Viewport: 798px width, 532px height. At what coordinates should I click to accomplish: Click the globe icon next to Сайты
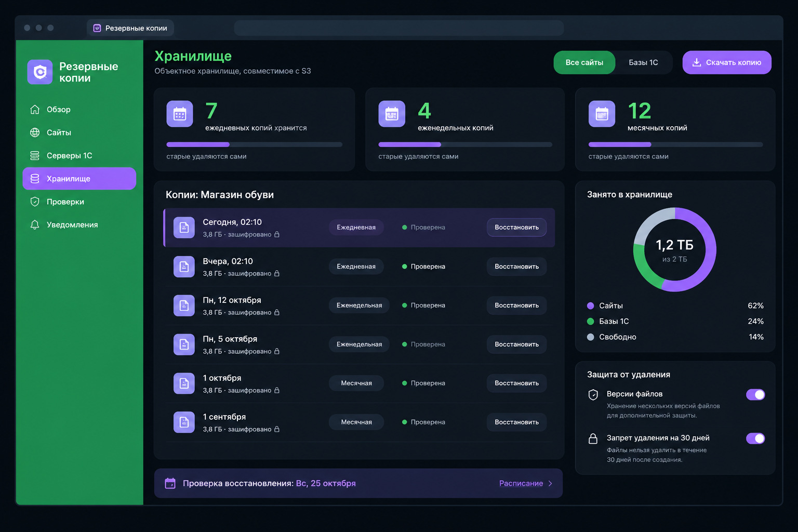click(35, 132)
